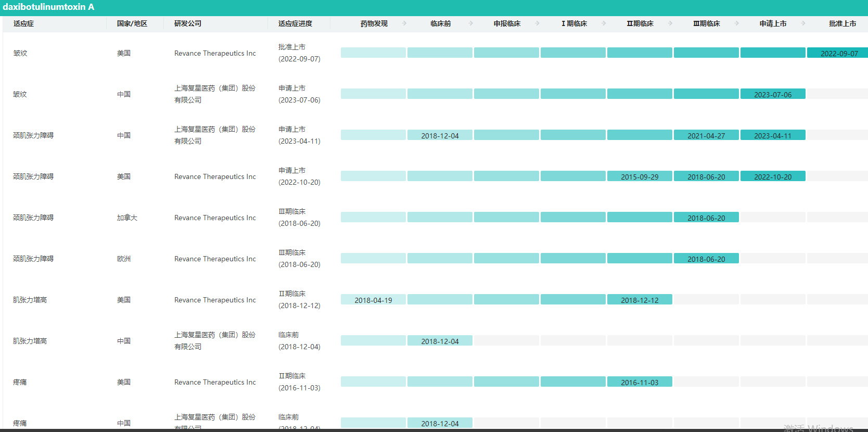
Task: Select the 适应症 column header
Action: (23, 23)
